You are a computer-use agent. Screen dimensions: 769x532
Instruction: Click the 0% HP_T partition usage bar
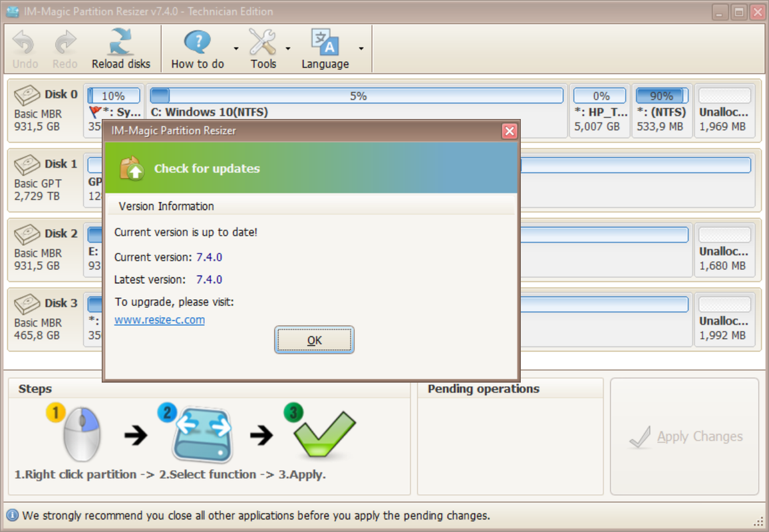600,96
